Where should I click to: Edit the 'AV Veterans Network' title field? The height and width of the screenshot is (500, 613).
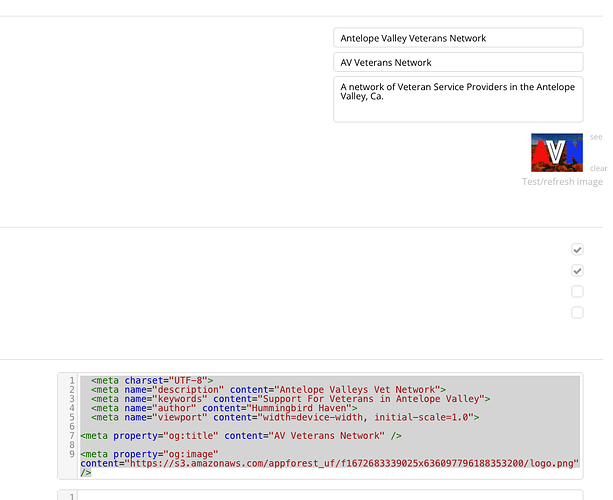458,62
